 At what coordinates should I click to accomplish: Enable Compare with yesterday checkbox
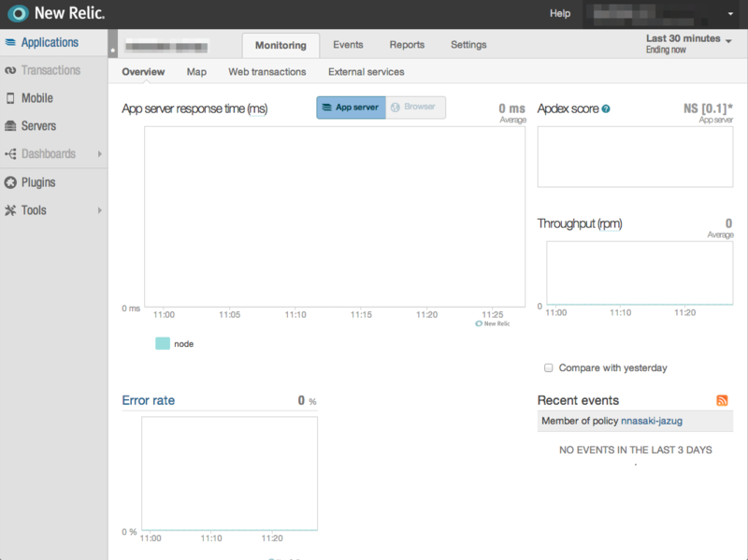549,367
